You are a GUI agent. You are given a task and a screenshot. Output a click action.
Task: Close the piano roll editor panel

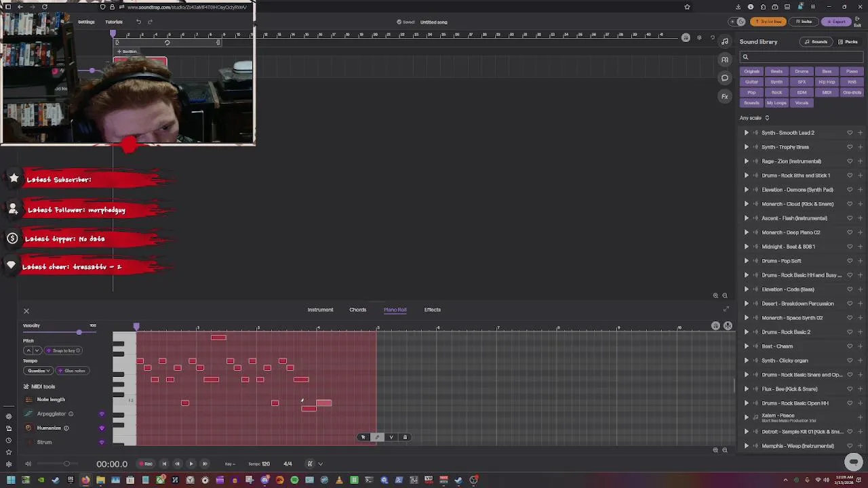click(26, 311)
